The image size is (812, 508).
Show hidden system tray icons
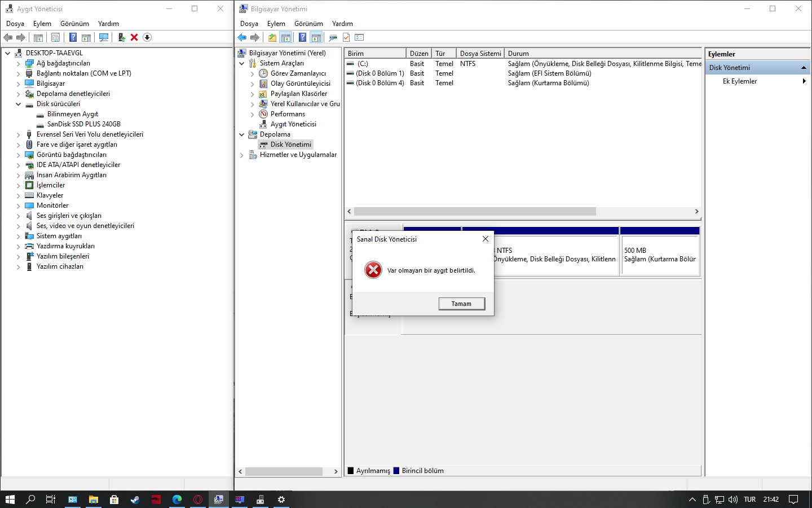[x=692, y=500]
